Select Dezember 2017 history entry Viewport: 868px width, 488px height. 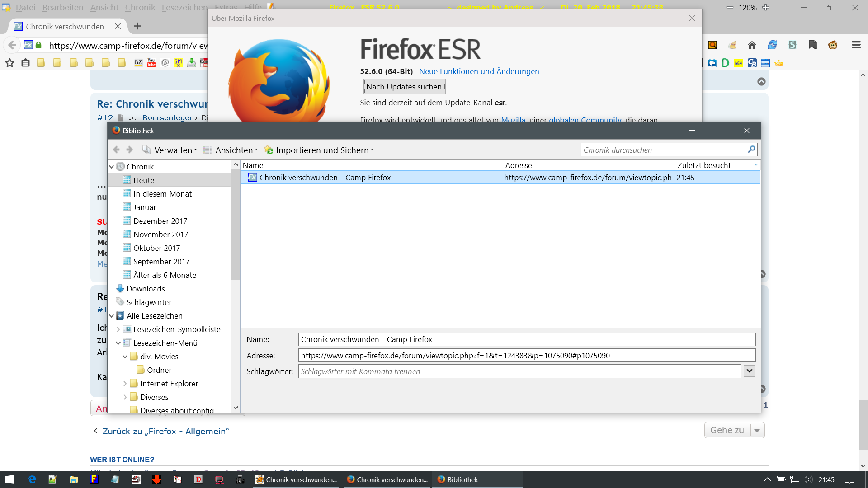pos(160,221)
